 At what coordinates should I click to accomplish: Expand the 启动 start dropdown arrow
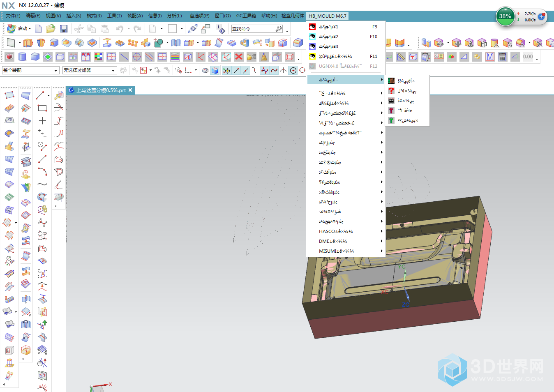click(30, 29)
